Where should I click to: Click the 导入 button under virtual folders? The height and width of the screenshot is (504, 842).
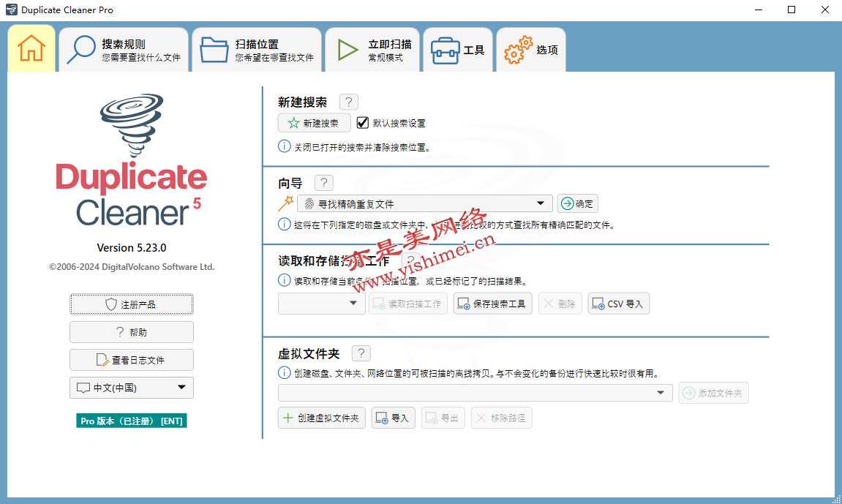(393, 418)
